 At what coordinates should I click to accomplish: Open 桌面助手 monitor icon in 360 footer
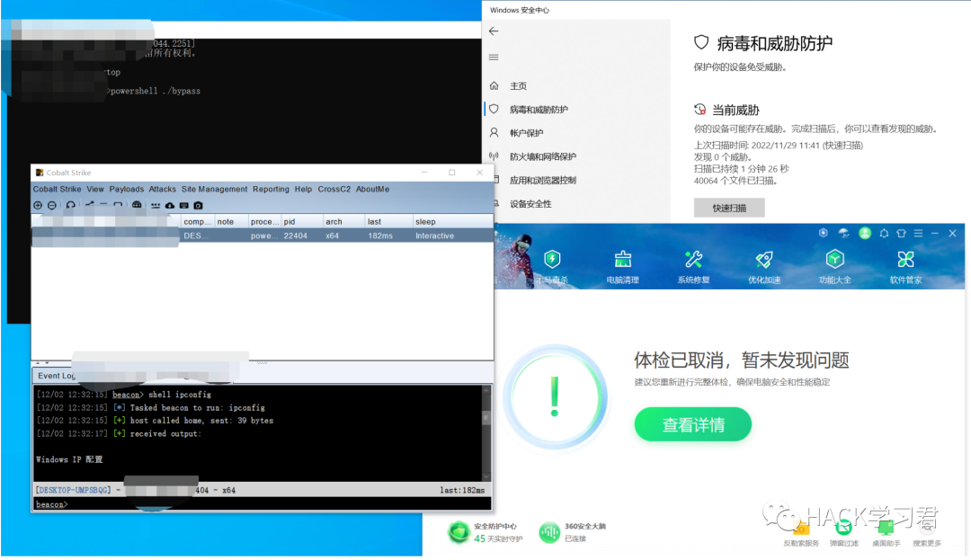[886, 528]
